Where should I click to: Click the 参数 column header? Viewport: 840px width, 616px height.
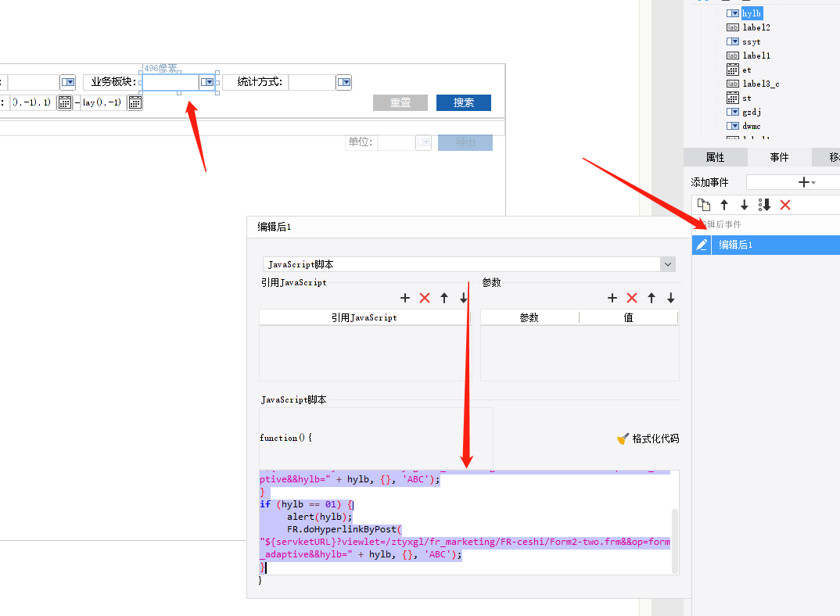click(x=529, y=317)
